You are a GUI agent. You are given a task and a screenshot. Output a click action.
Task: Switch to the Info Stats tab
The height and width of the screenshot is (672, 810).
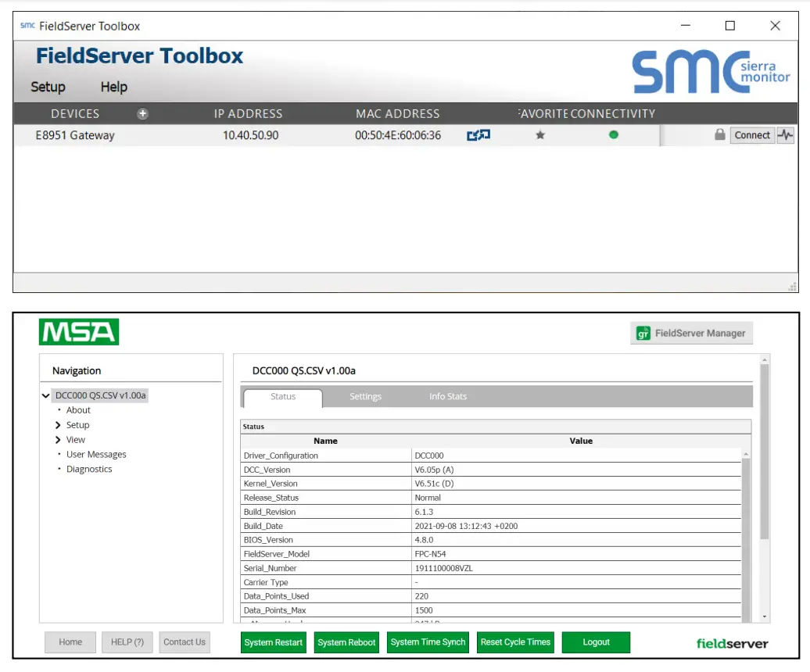point(448,396)
